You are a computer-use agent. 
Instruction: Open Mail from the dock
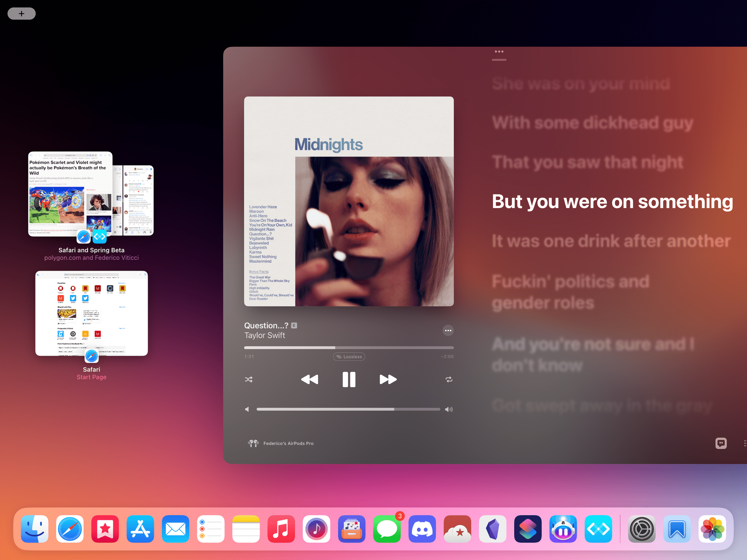click(175, 529)
